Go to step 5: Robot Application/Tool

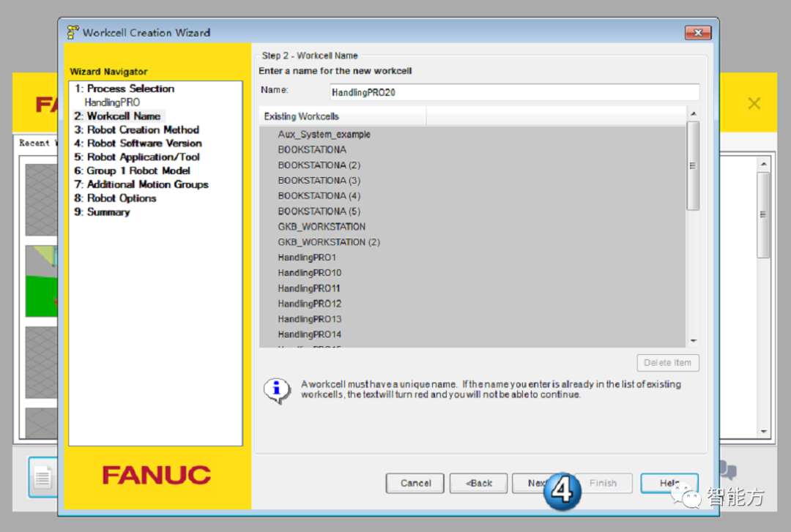tap(137, 157)
